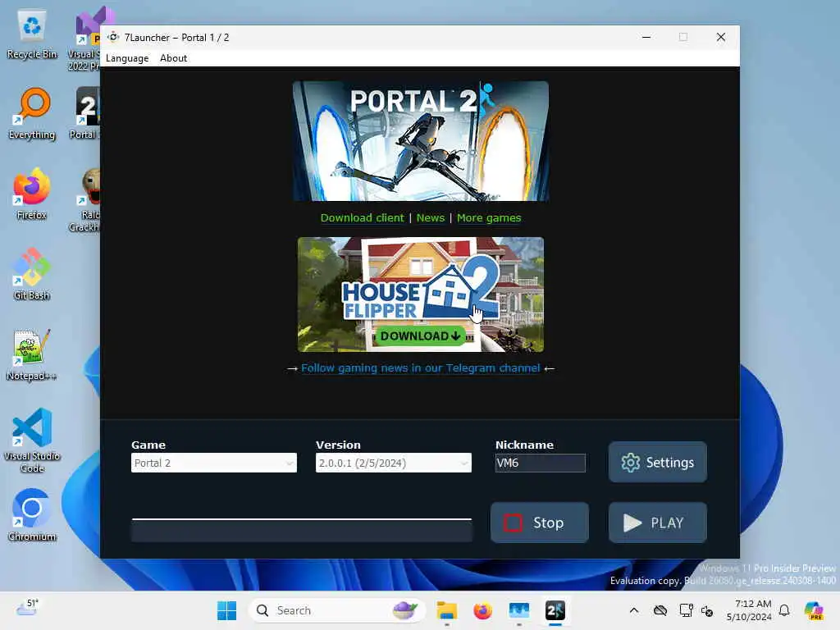Select the Chromium desktop icon
The height and width of the screenshot is (630, 840).
click(x=32, y=515)
